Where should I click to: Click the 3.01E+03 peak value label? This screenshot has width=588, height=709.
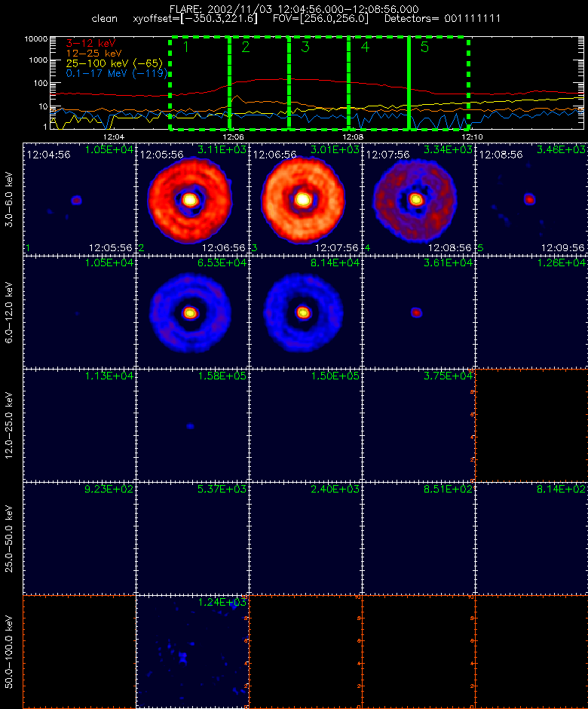[x=335, y=149]
